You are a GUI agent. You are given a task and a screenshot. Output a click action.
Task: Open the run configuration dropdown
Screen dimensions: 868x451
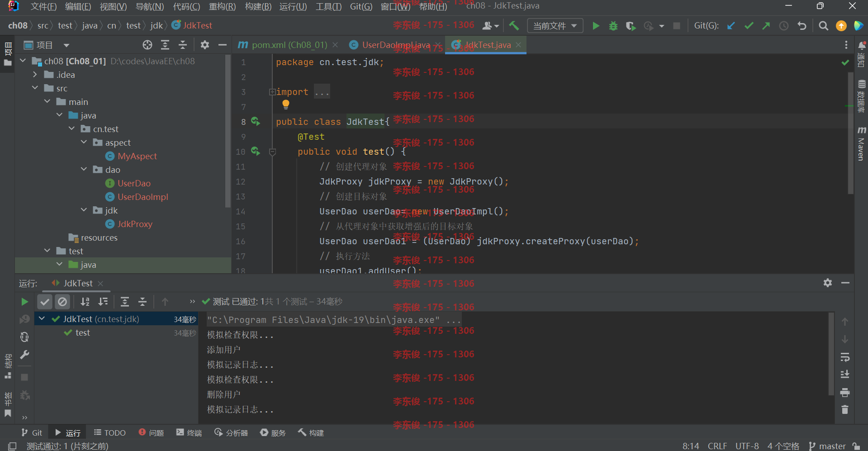coord(555,26)
